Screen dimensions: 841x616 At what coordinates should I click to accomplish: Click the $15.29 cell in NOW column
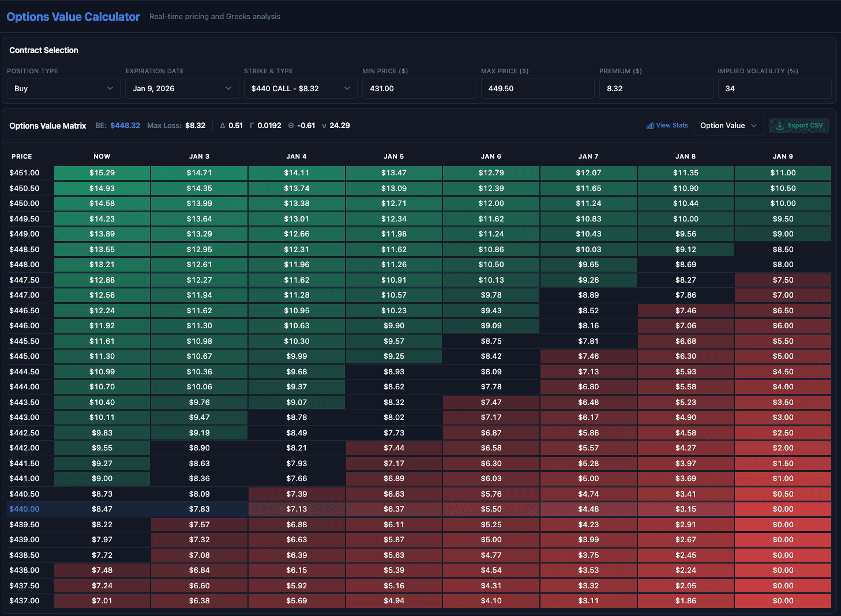(x=102, y=173)
